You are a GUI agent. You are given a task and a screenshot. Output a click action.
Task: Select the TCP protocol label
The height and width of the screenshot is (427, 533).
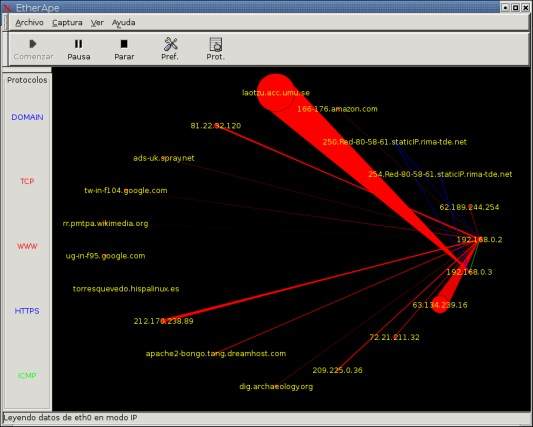coord(27,181)
